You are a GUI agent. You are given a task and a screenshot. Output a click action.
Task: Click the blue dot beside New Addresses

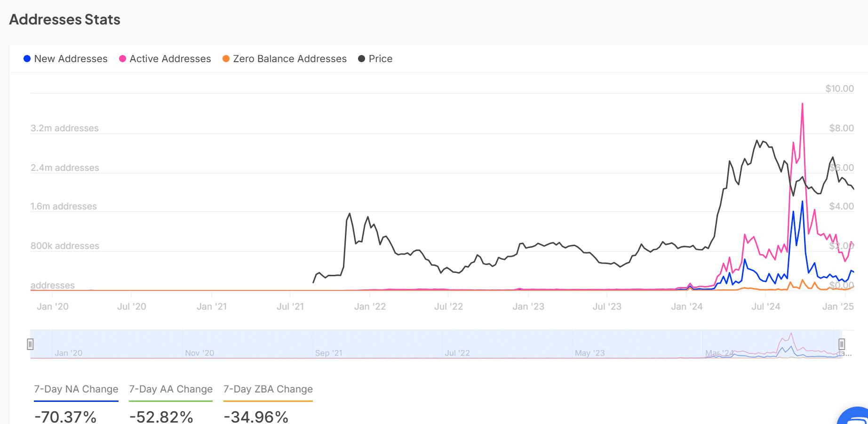[27, 59]
